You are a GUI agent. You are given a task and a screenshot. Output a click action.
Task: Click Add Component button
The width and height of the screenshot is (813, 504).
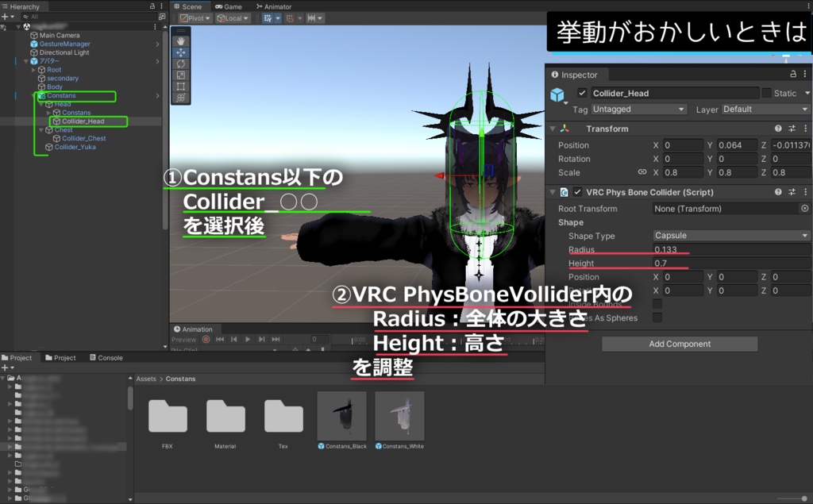pos(680,344)
